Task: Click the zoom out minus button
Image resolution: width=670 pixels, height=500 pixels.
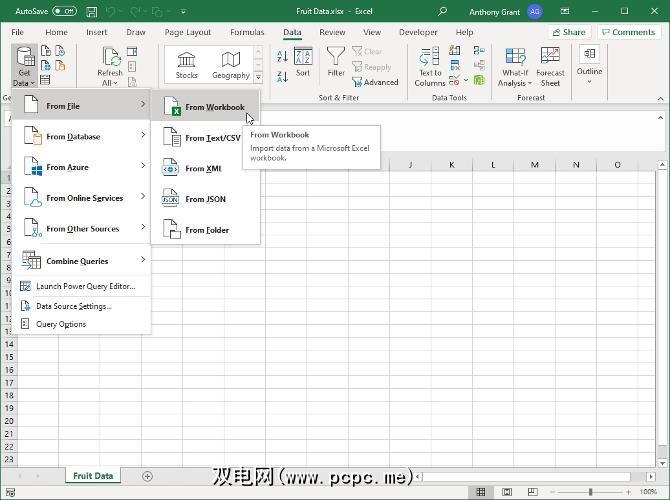Action: tap(552, 492)
